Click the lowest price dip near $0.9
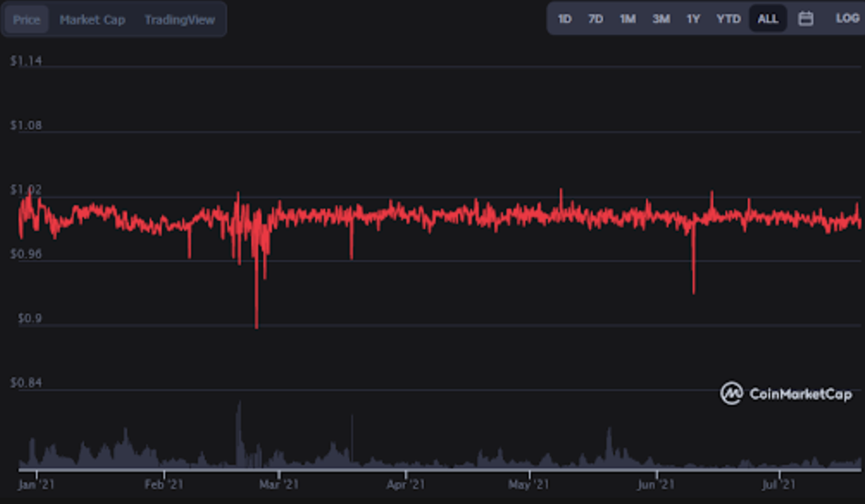The image size is (865, 504). pyautogui.click(x=256, y=324)
